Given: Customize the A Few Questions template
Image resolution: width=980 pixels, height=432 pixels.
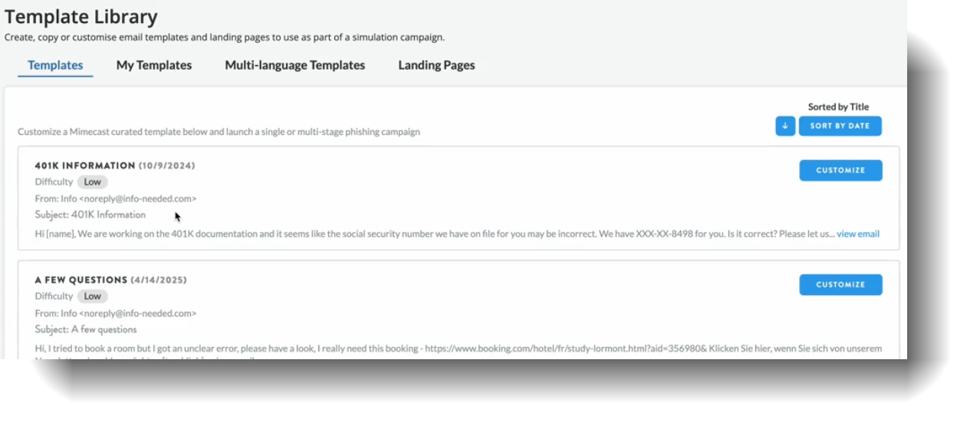Looking at the screenshot, I should pos(840,285).
